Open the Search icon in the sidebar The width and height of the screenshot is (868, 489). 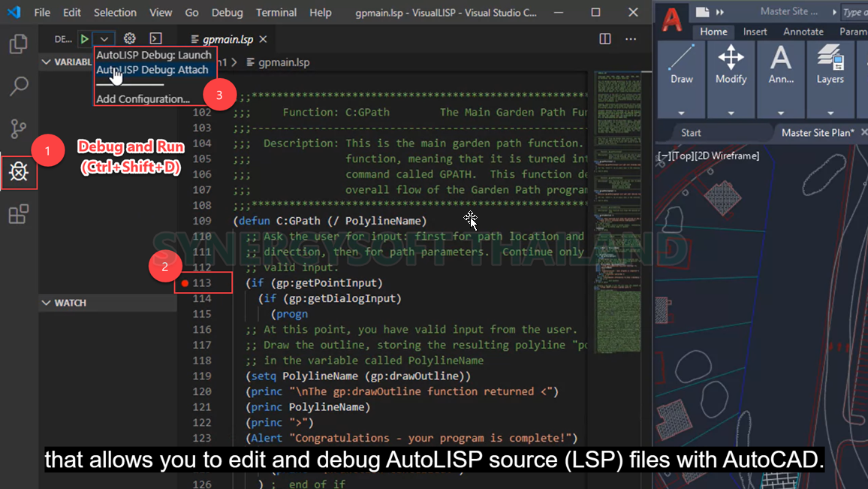tap(19, 86)
